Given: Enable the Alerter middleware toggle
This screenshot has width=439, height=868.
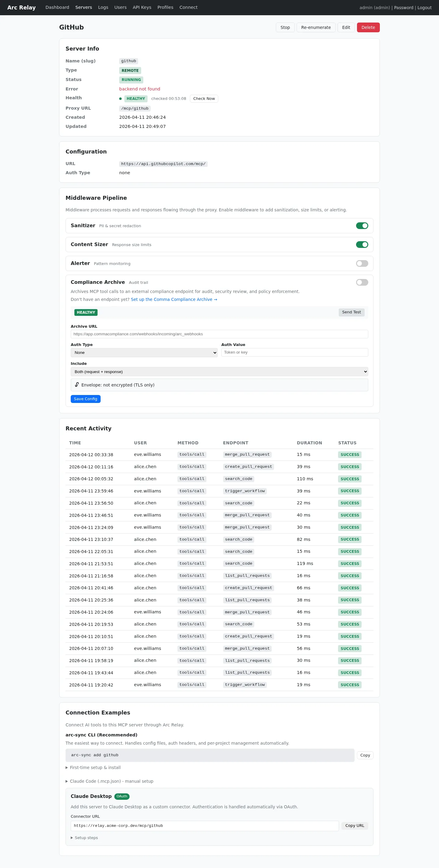Looking at the screenshot, I should (x=362, y=263).
